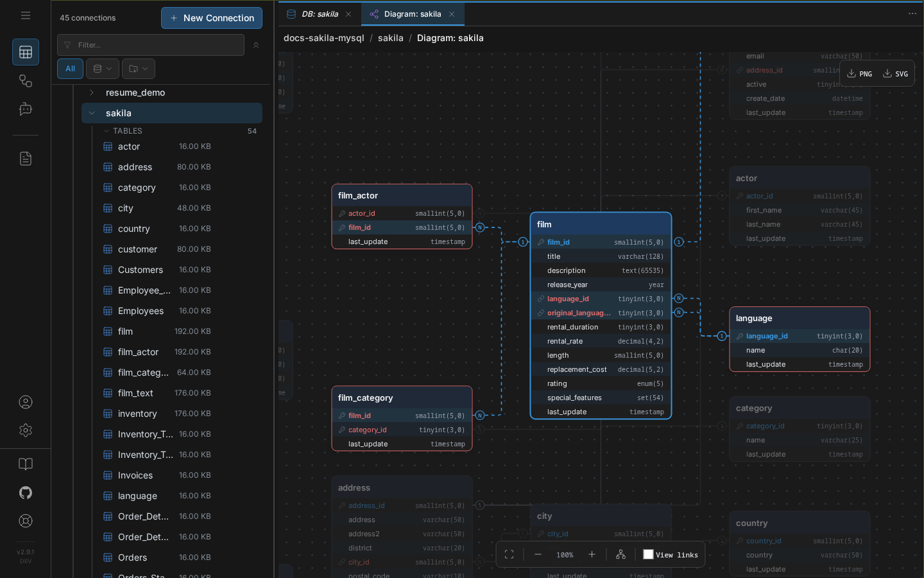Viewport: 924px width, 578px height.
Task: Open the hamburger menu icon
Action: pyautogui.click(x=26, y=15)
